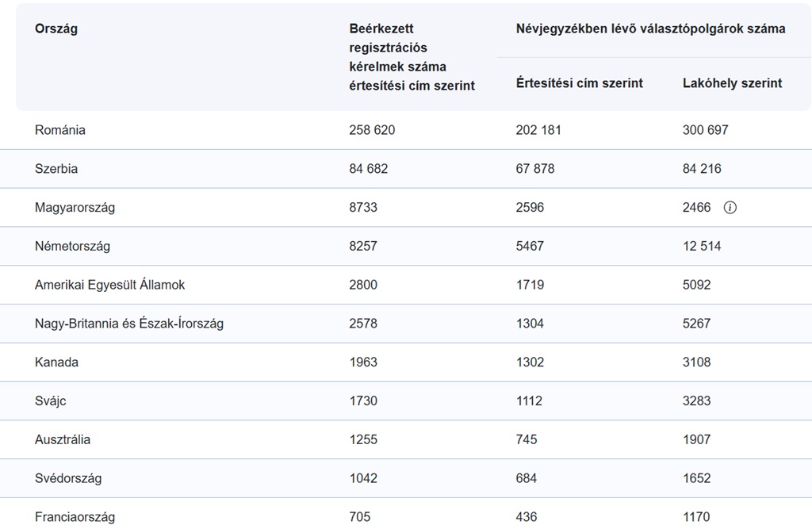
Task: Click the Névjegyzékben lévő választópolgárok száma header
Action: 650,29
